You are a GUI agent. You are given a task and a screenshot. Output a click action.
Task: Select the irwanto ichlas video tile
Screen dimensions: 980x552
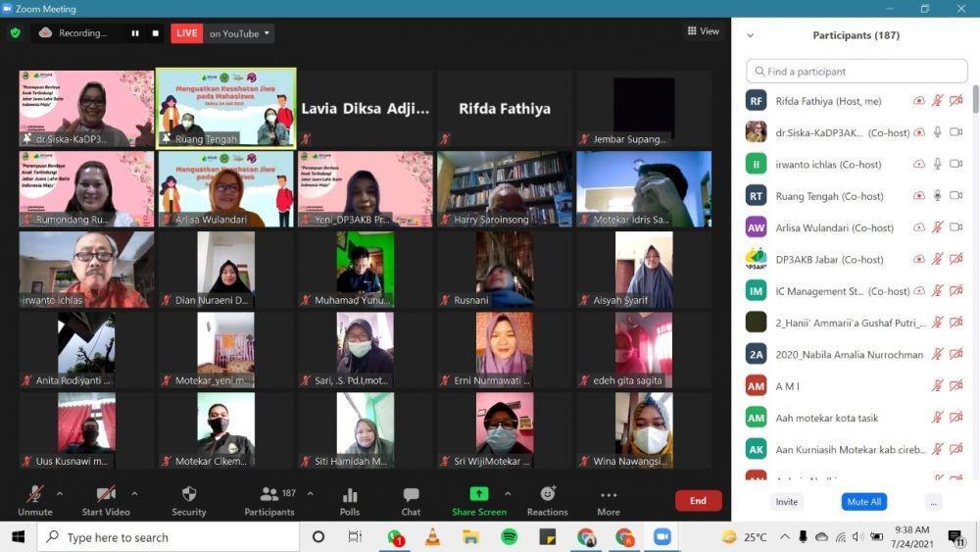tap(86, 270)
